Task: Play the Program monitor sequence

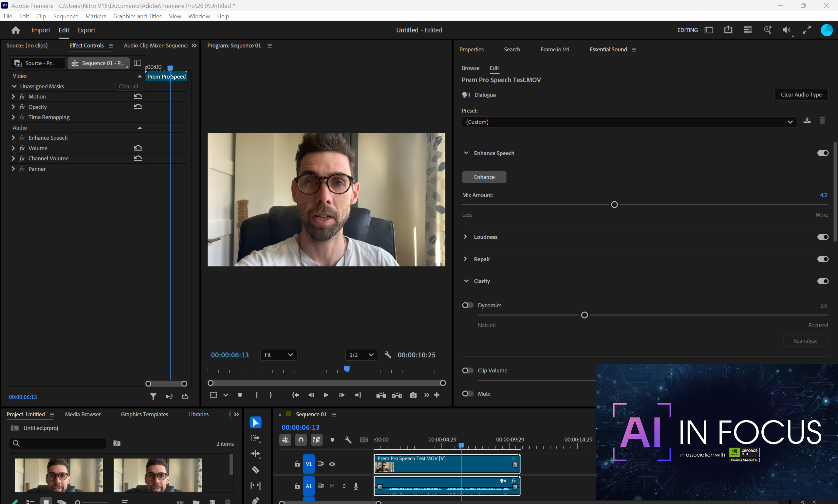Action: pyautogui.click(x=326, y=395)
